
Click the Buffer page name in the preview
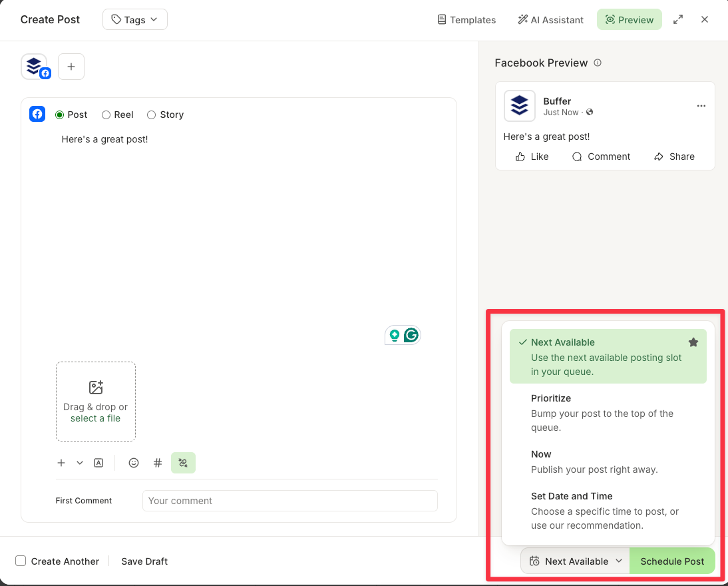[x=557, y=101]
